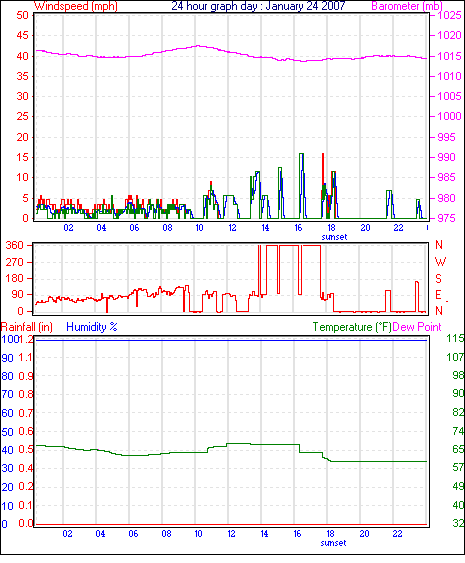Click the 1025 barometer scale value

coord(449,15)
